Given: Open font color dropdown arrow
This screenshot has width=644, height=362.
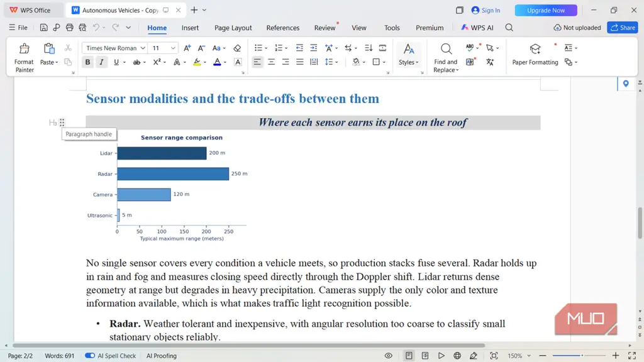Looking at the screenshot, I should [225, 62].
